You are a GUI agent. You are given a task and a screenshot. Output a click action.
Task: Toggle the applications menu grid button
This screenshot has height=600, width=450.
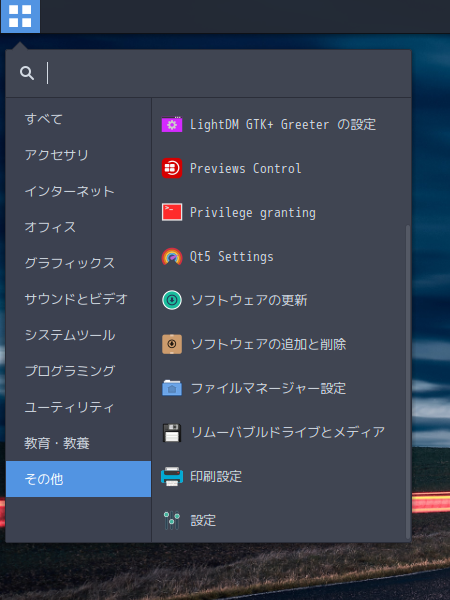(x=20, y=16)
